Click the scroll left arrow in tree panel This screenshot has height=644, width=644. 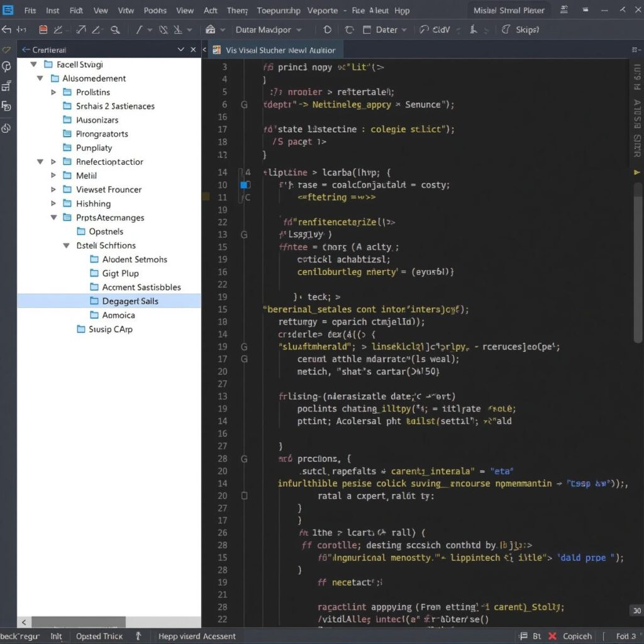[x=24, y=622]
